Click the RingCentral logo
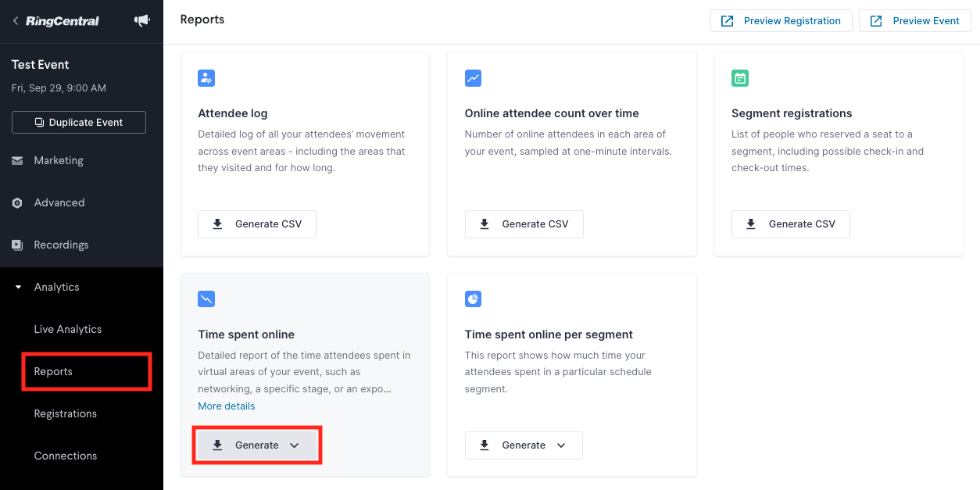This screenshot has height=490, width=980. pyautogui.click(x=63, y=21)
